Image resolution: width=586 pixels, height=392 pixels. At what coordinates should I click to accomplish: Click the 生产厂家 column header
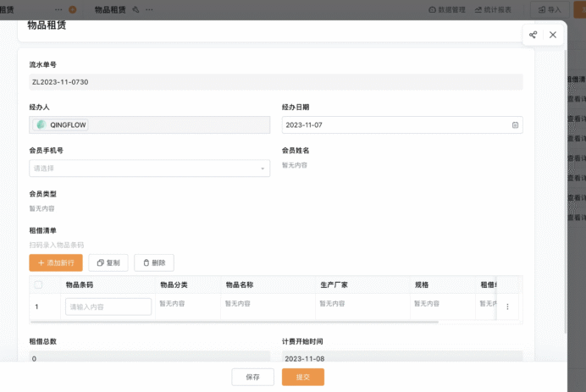pyautogui.click(x=334, y=284)
